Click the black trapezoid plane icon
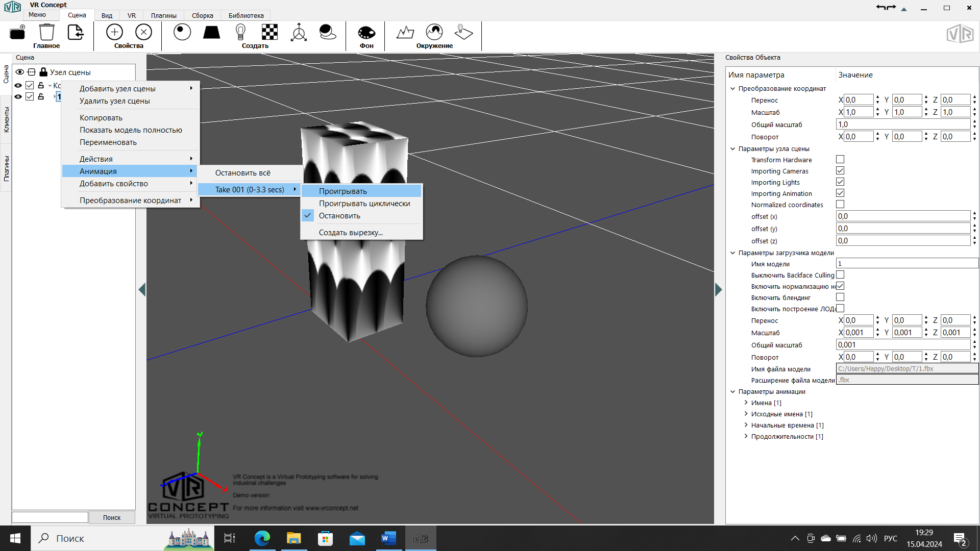 click(x=211, y=33)
